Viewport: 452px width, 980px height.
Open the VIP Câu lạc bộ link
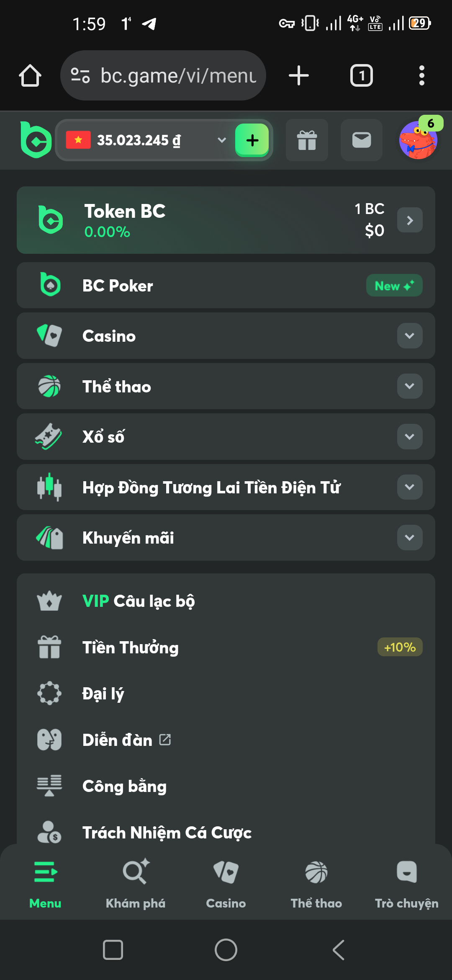click(x=139, y=601)
